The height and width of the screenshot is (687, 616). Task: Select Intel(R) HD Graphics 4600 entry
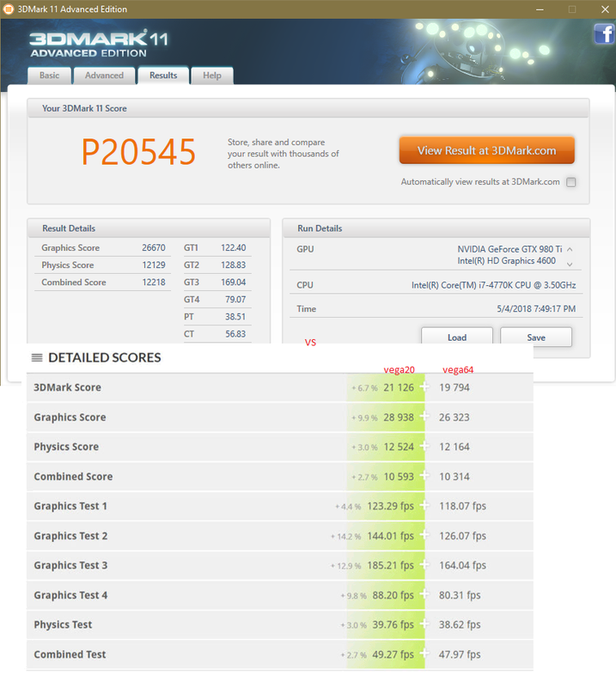point(506,261)
